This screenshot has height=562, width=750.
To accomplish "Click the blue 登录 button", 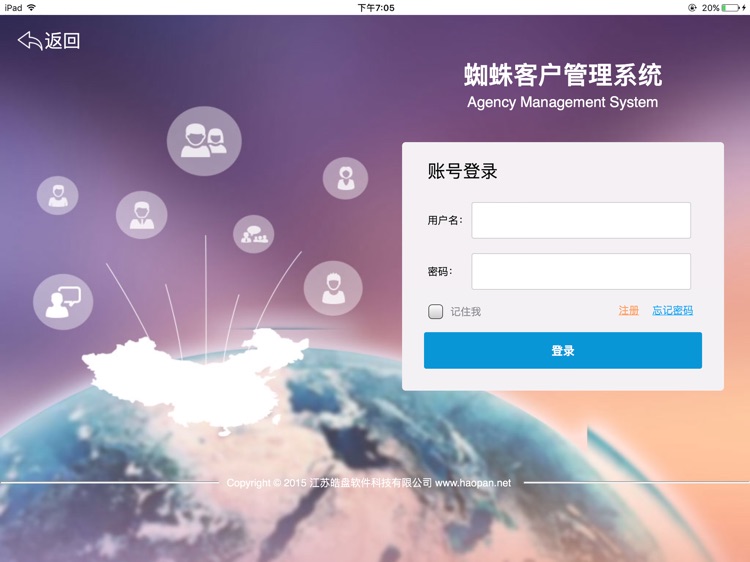I will click(x=563, y=351).
